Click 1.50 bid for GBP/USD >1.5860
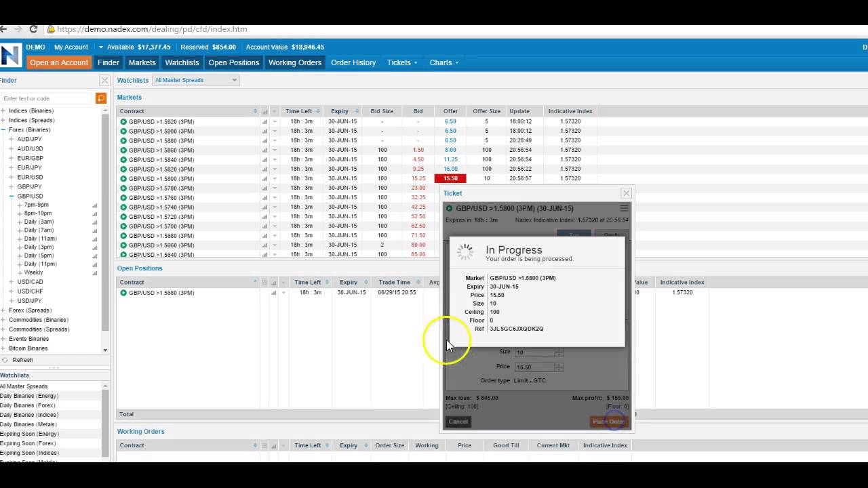The width and height of the screenshot is (868, 488). [x=418, y=150]
